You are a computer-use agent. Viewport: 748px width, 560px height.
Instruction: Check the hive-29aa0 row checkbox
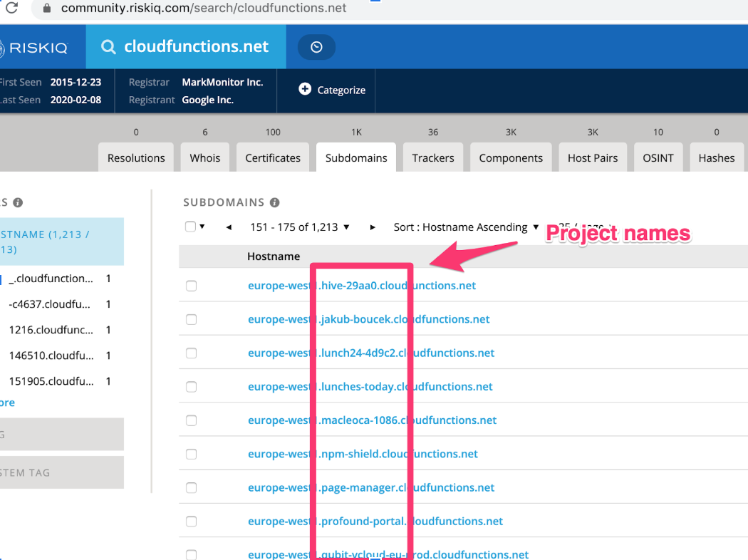[192, 286]
